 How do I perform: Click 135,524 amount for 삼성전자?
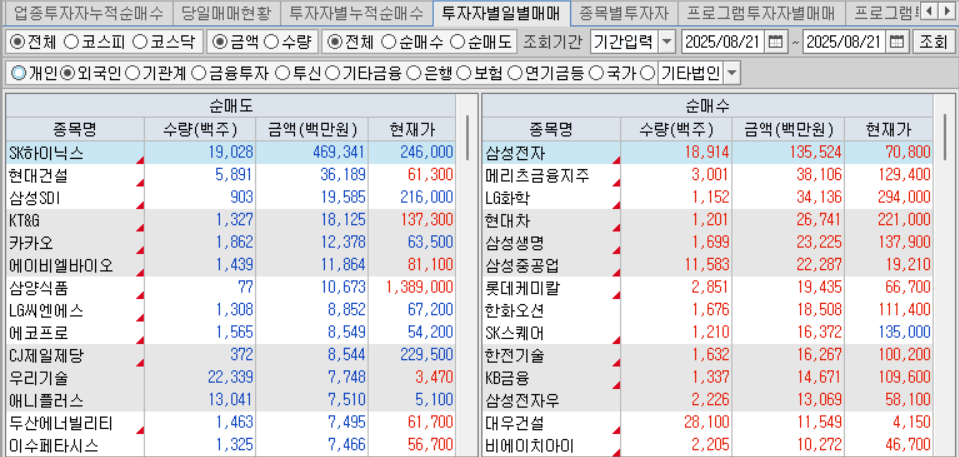814,152
